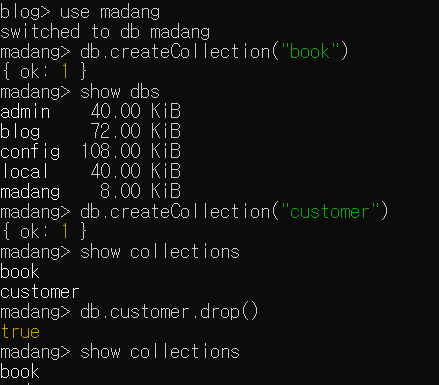Click the last "show collections" command
Screen dimensions: 439x385
coord(160,352)
